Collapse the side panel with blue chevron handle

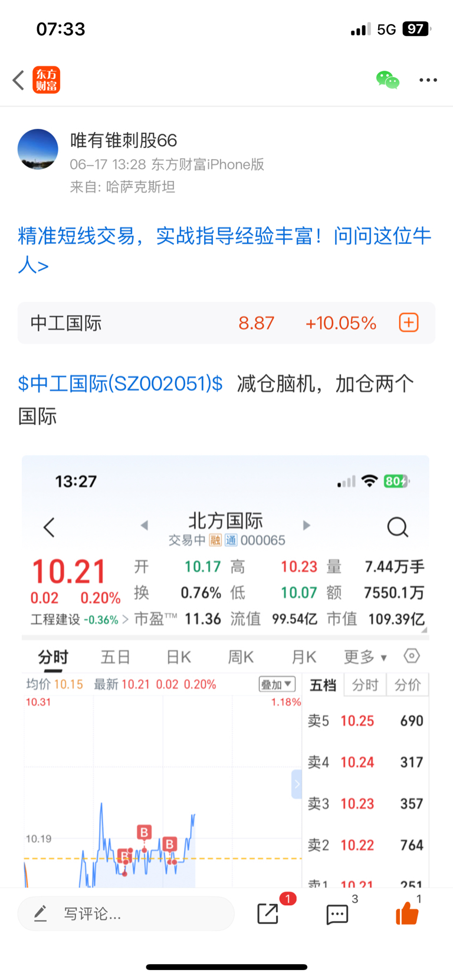coord(297,784)
